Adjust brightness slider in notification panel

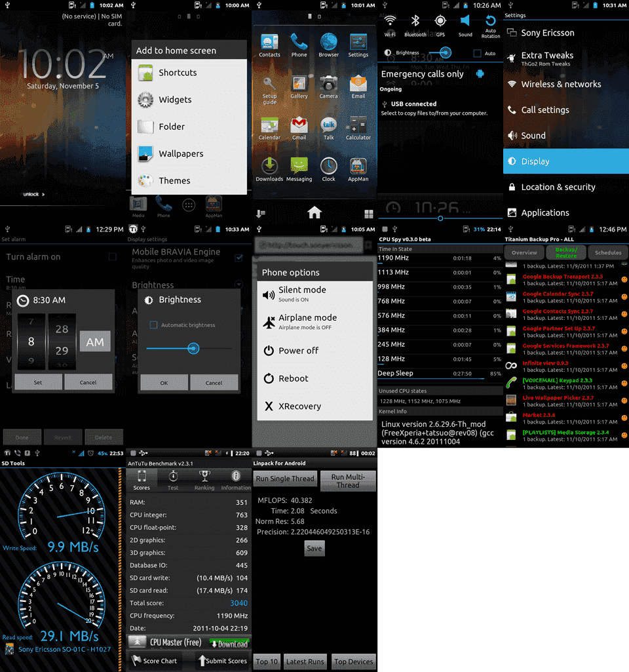click(x=446, y=52)
